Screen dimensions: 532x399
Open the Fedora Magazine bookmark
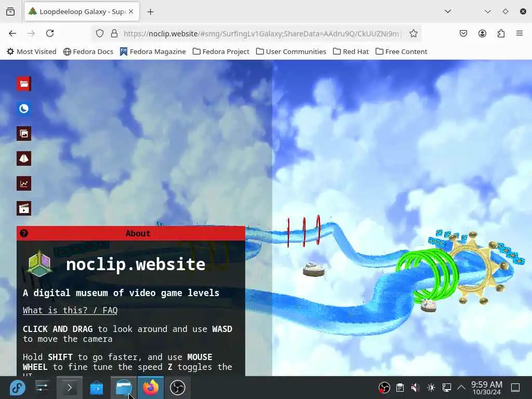(153, 51)
